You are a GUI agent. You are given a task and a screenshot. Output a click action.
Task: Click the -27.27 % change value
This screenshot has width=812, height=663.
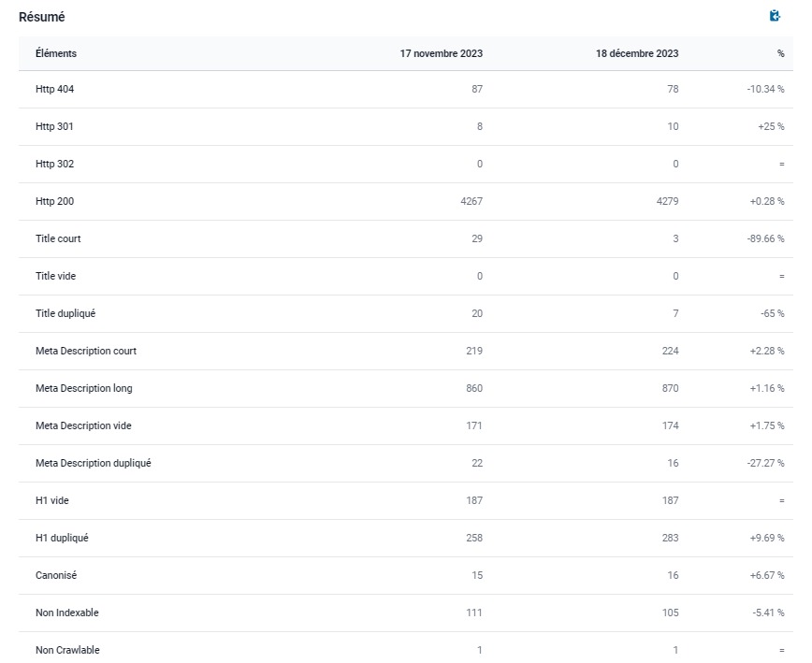(765, 463)
